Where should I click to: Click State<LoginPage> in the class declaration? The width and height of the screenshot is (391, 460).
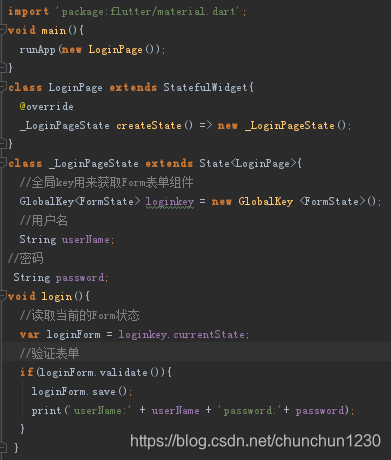[x=248, y=163]
